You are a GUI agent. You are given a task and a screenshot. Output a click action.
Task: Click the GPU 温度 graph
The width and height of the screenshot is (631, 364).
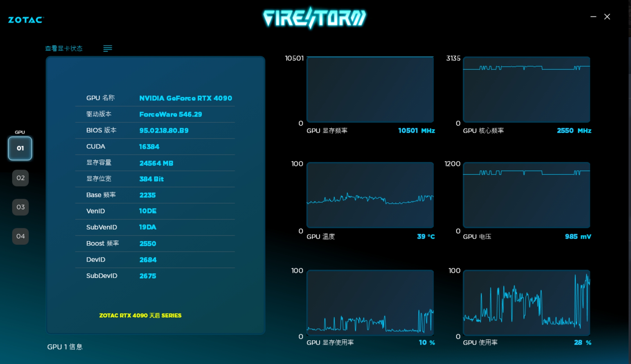[x=370, y=195]
